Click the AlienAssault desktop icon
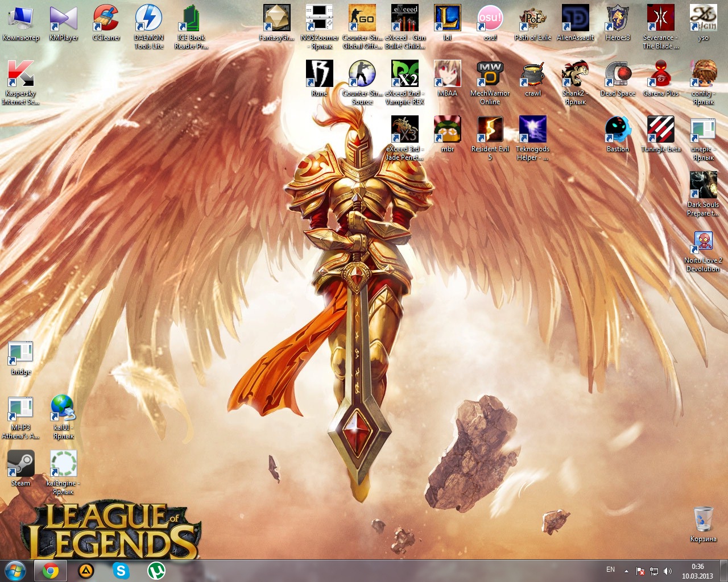The height and width of the screenshot is (582, 728). (576, 23)
